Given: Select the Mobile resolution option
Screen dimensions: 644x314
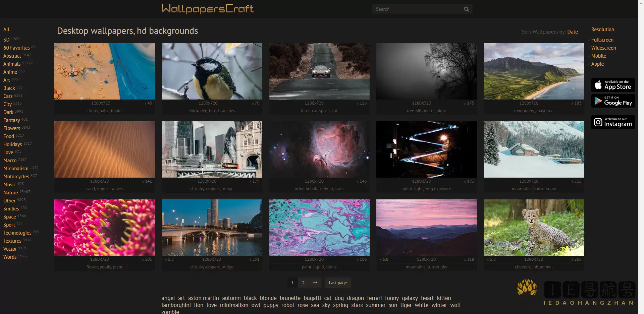Looking at the screenshot, I should (598, 56).
